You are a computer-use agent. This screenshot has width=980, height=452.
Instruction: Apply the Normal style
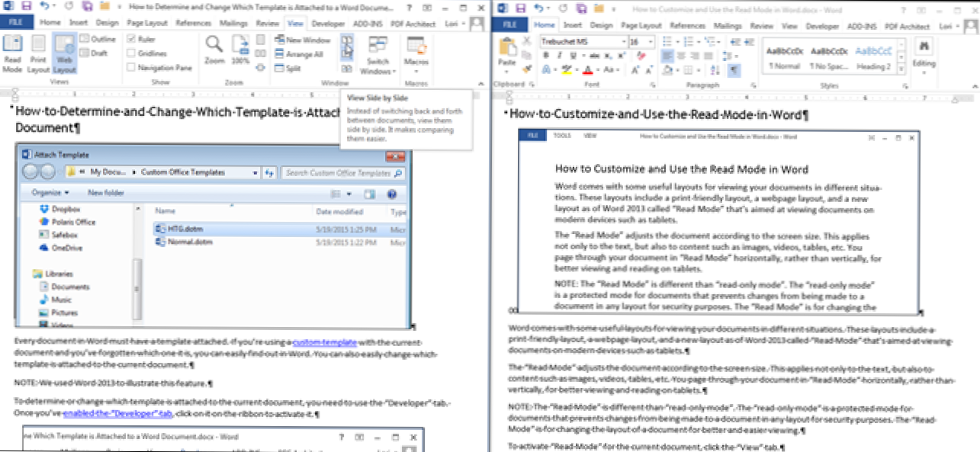[783, 57]
